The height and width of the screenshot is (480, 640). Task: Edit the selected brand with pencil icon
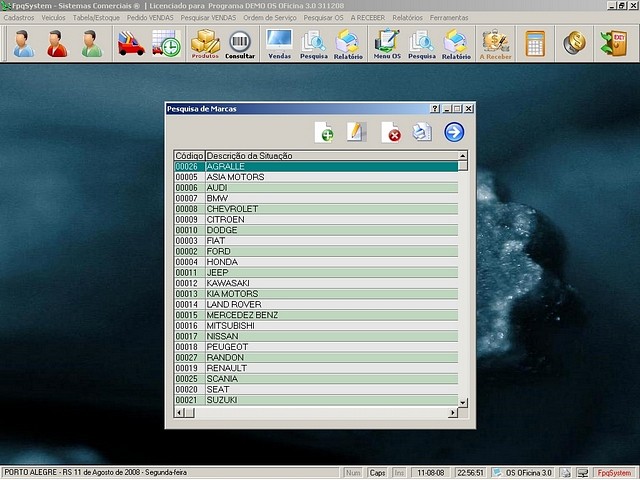tap(356, 132)
